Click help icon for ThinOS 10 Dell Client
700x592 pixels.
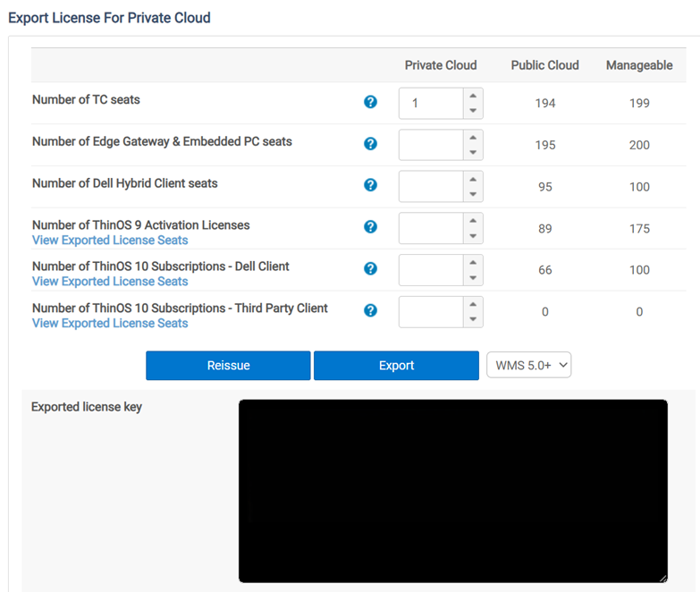[x=371, y=268]
